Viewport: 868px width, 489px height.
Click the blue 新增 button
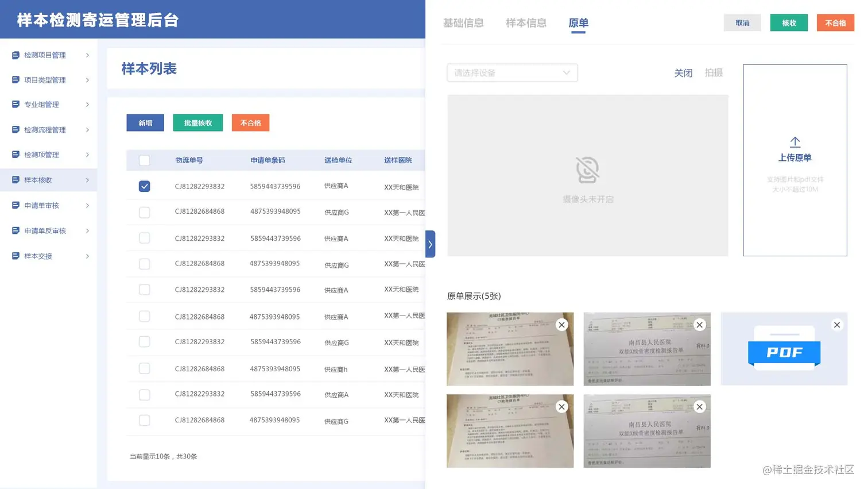(145, 123)
